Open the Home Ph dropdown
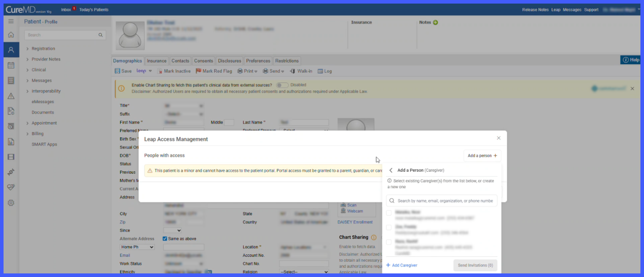 pyautogui.click(x=137, y=247)
